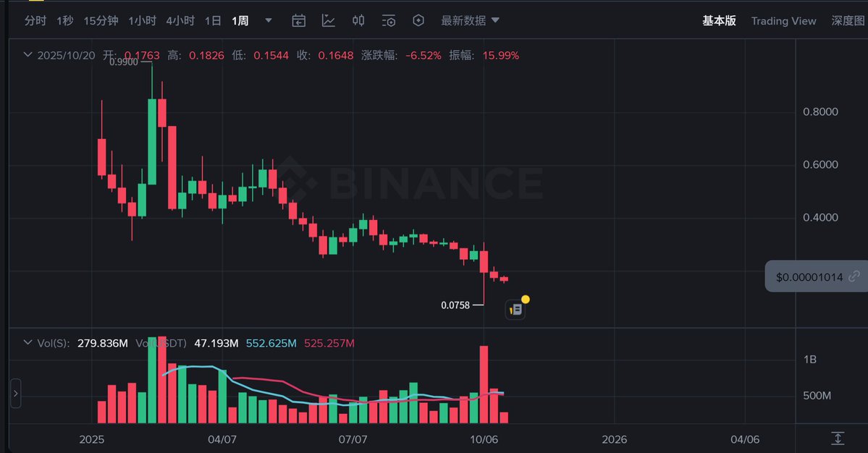Screen dimensions: 868x453
Task: Open chart display settings icon
Action: [x=389, y=21]
